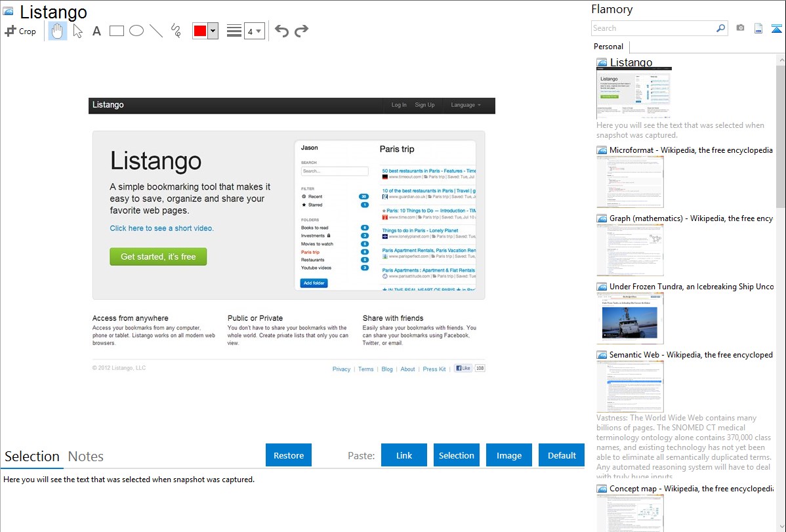The width and height of the screenshot is (786, 532).
Task: Click the Restore button
Action: (289, 455)
